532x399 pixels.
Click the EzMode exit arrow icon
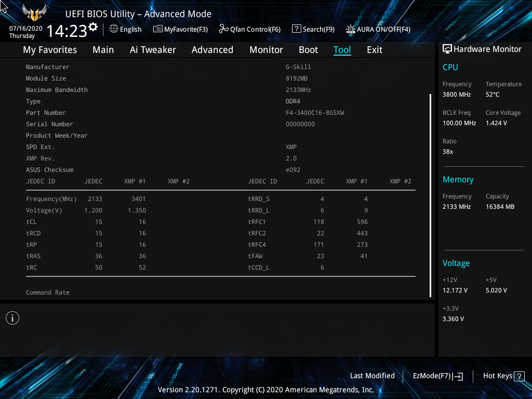pos(458,376)
